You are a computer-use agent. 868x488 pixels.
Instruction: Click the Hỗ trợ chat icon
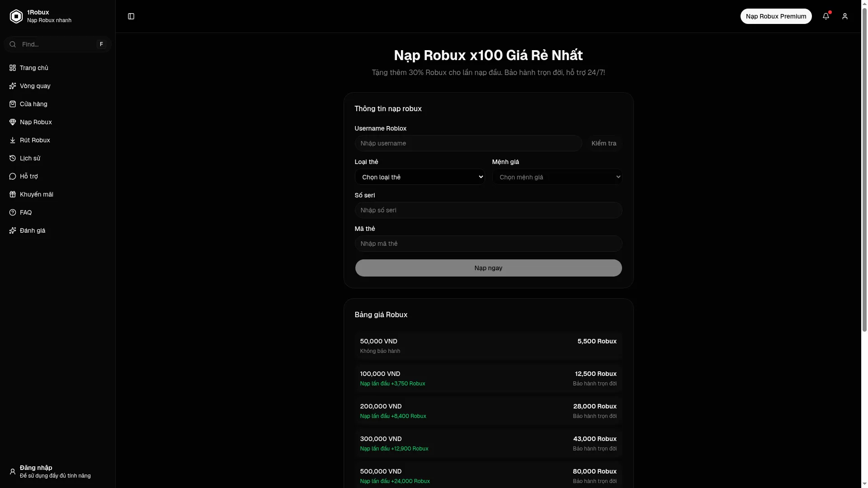(x=13, y=176)
